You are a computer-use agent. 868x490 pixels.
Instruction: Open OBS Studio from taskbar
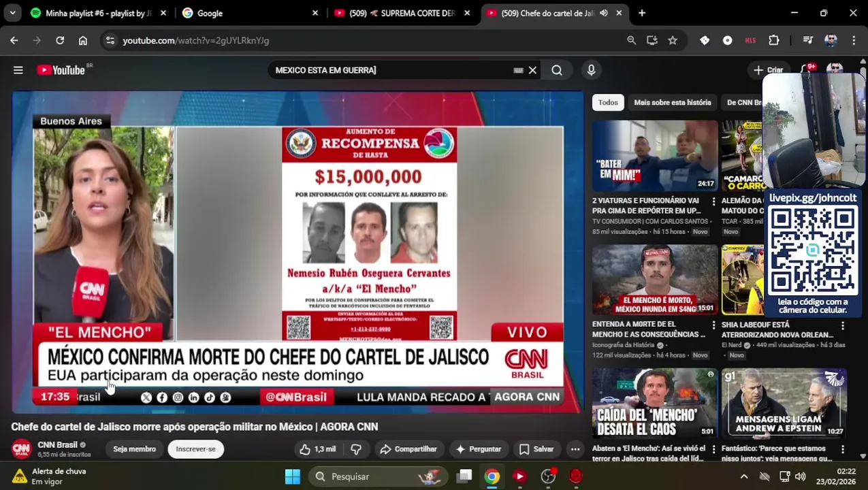point(548,476)
